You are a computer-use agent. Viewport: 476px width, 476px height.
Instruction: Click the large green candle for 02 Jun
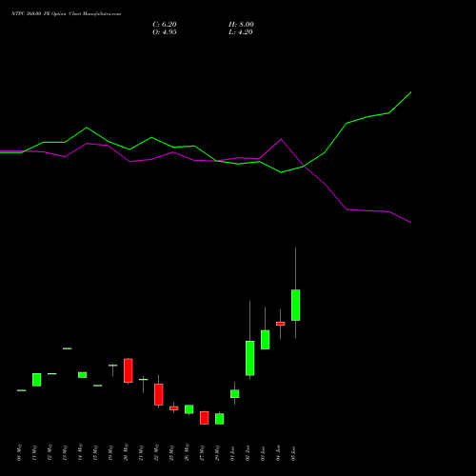point(250,358)
